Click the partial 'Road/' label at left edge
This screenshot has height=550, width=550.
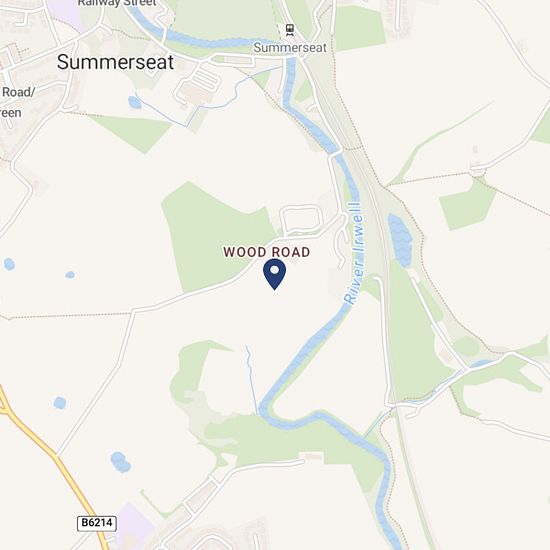18,92
